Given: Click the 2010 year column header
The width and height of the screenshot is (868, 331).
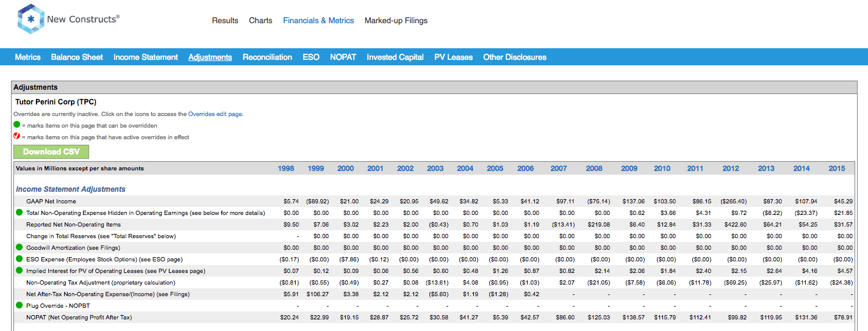Looking at the screenshot, I should tap(662, 169).
